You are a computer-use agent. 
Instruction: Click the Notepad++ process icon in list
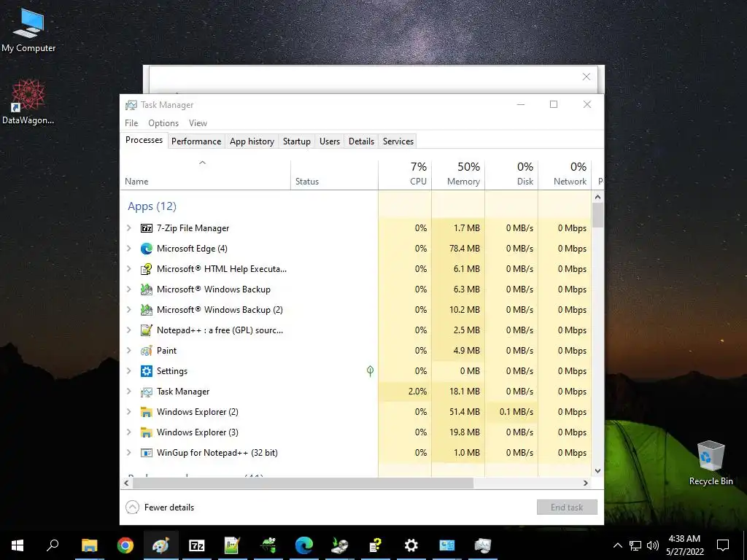coord(146,330)
